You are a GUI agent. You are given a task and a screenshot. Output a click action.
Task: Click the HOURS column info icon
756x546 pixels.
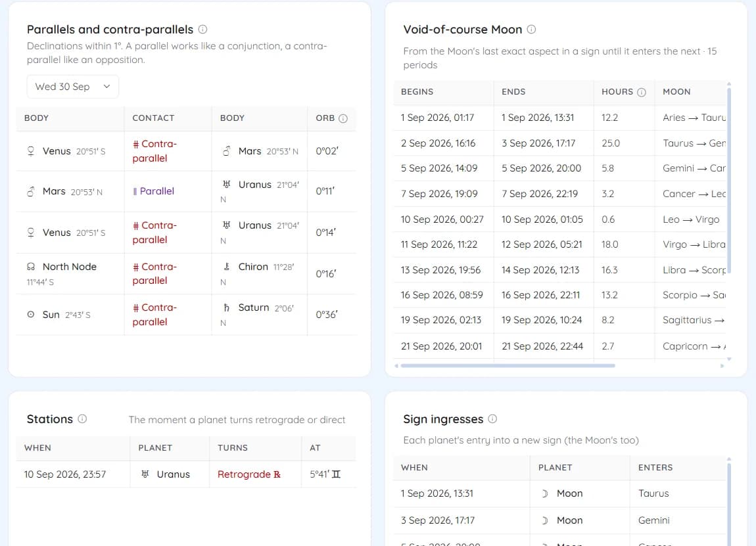[641, 92]
